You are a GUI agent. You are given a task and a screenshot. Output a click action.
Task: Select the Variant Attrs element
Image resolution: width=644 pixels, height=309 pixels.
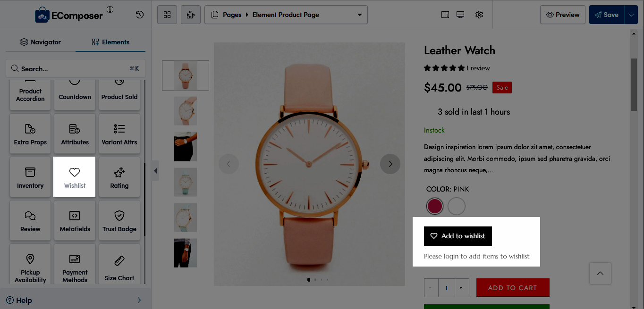coord(119,133)
